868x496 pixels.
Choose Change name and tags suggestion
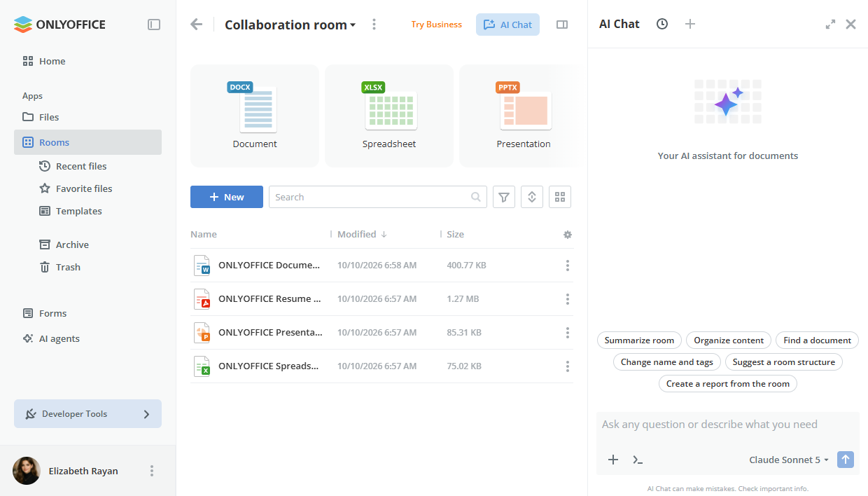[x=666, y=362]
